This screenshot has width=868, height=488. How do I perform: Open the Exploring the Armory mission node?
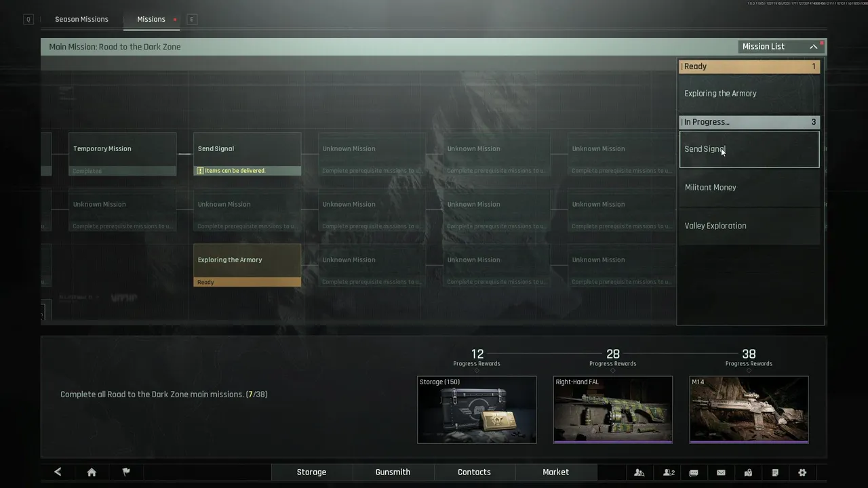pos(247,265)
